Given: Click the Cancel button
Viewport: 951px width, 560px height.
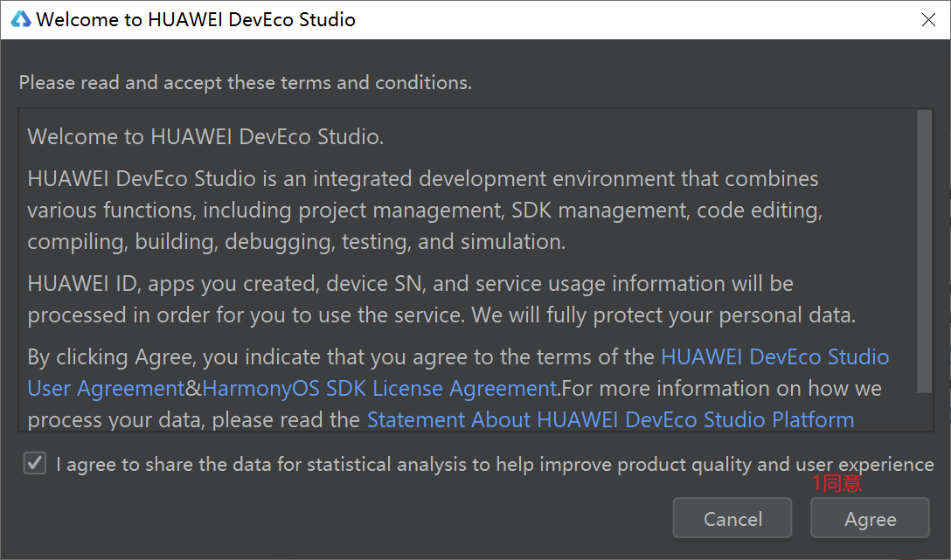Looking at the screenshot, I should pyautogui.click(x=732, y=518).
